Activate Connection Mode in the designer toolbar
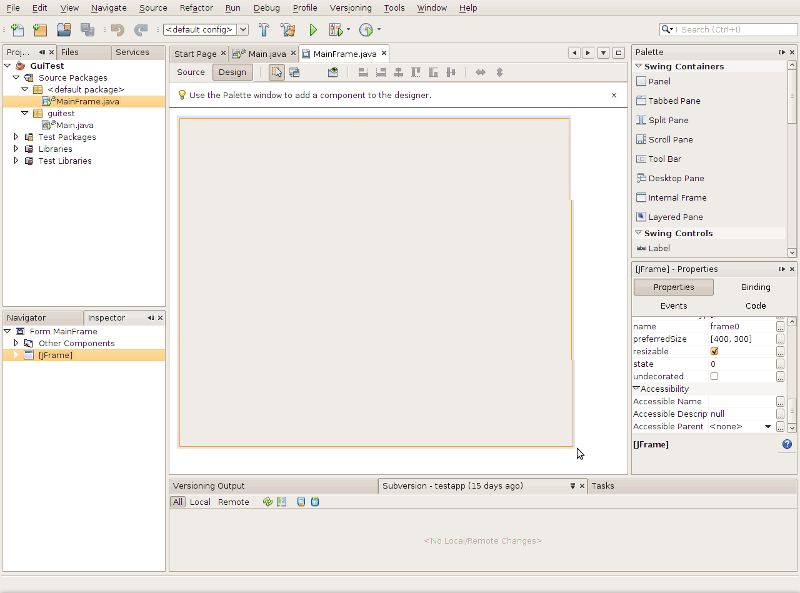The height and width of the screenshot is (593, 800). 294,72
